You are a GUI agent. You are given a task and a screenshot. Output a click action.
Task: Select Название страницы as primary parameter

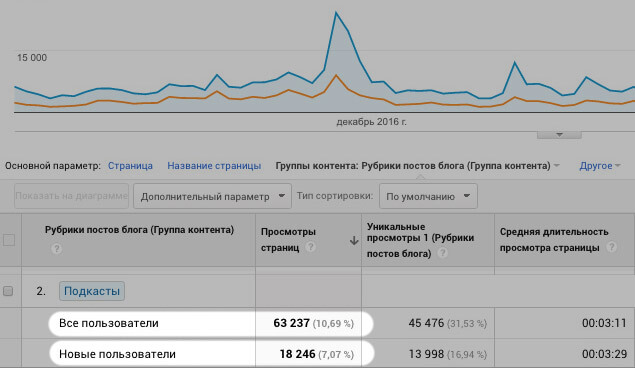coord(214,166)
